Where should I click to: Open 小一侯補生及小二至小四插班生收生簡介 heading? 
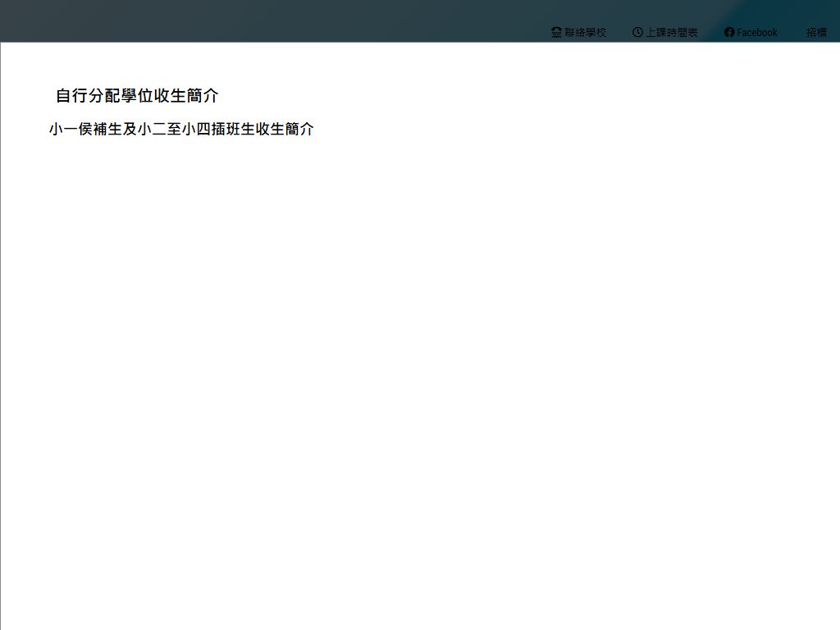pyautogui.click(x=181, y=129)
